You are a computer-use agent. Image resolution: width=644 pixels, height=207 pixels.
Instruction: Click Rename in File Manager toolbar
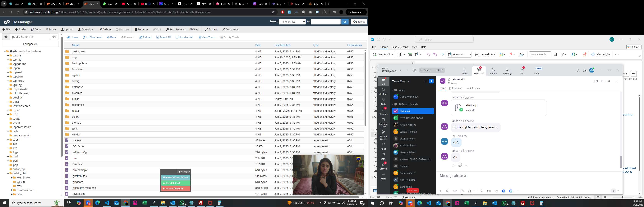pos(141,29)
